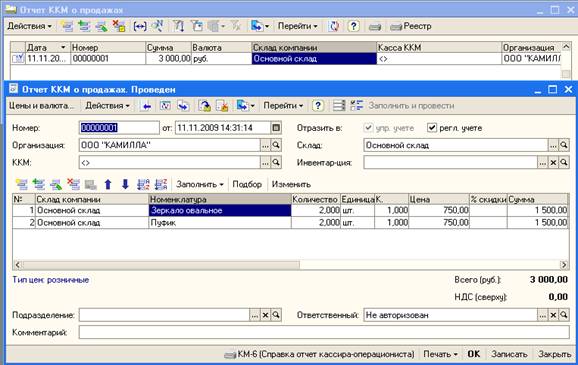Click the delete row icon in table toolbar
578x365 pixels.
[x=73, y=184]
